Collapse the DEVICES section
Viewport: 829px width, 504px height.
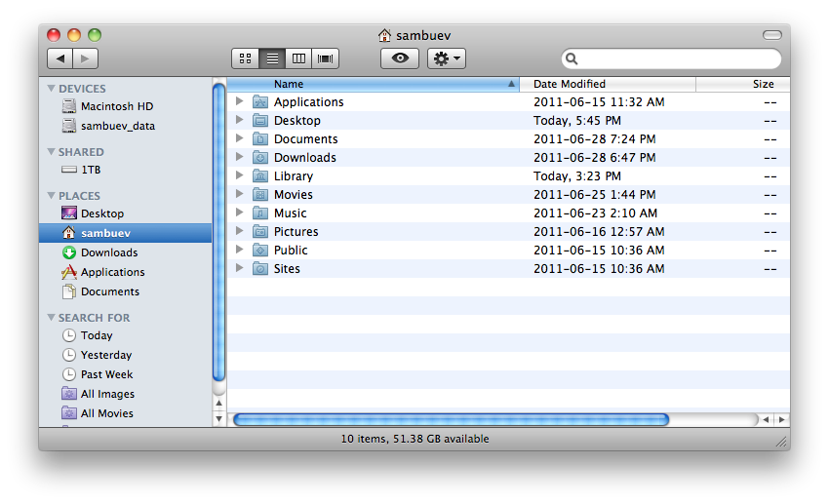point(52,89)
